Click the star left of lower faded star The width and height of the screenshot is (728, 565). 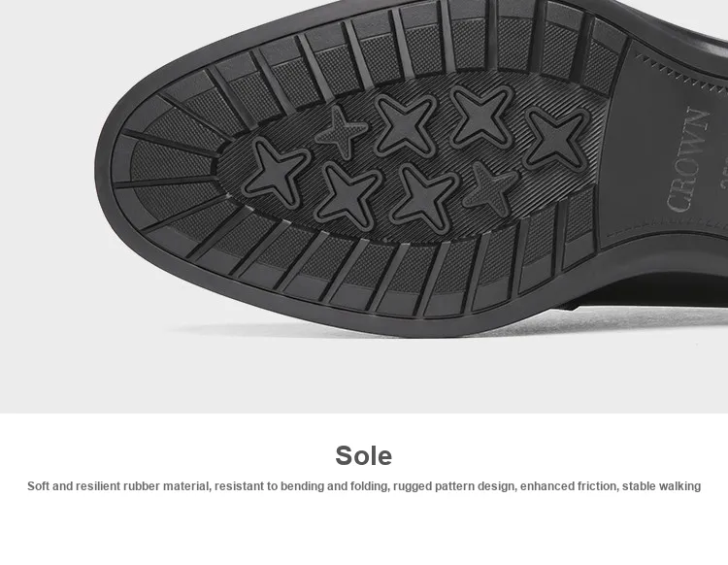click(x=423, y=197)
